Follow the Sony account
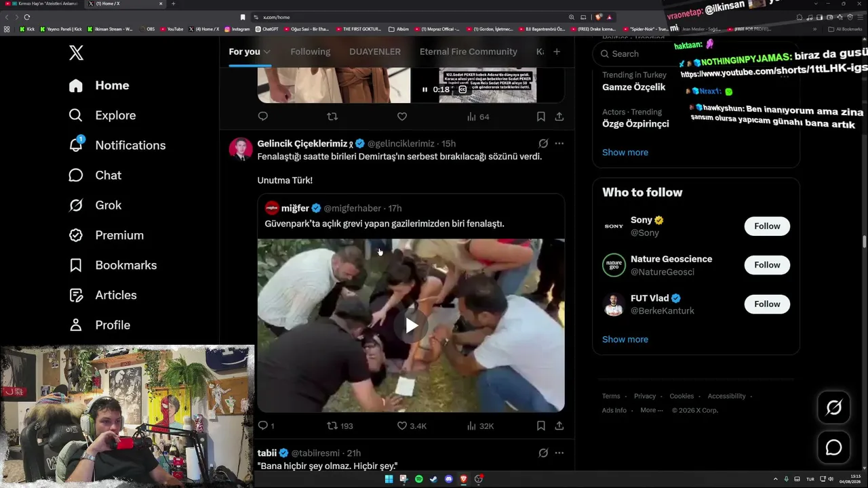 click(x=767, y=226)
